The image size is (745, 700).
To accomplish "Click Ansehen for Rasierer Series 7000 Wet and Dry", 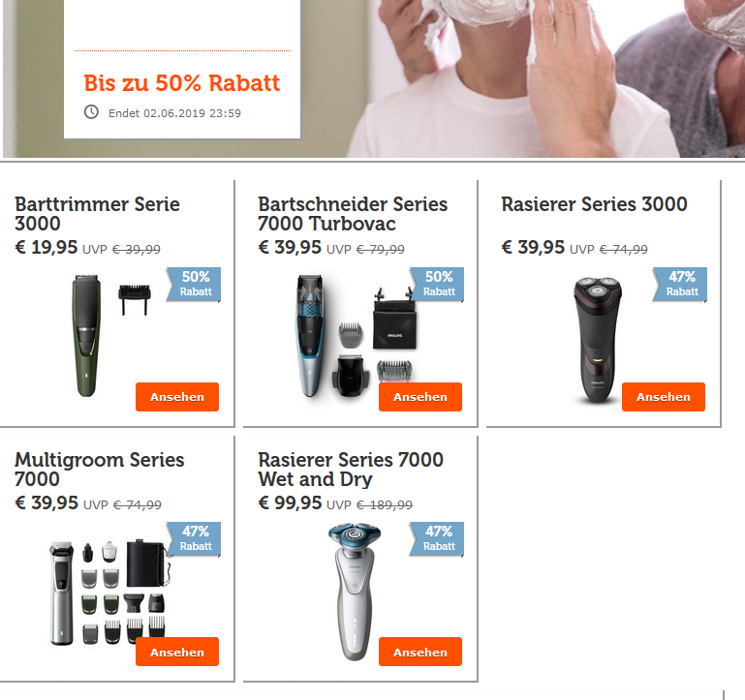I will click(x=420, y=652).
